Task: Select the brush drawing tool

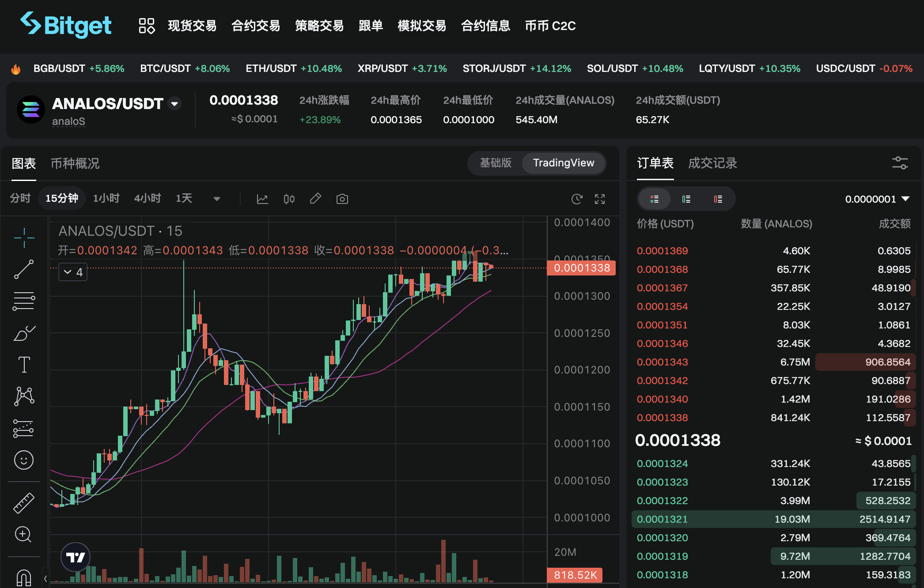Action: 24,333
